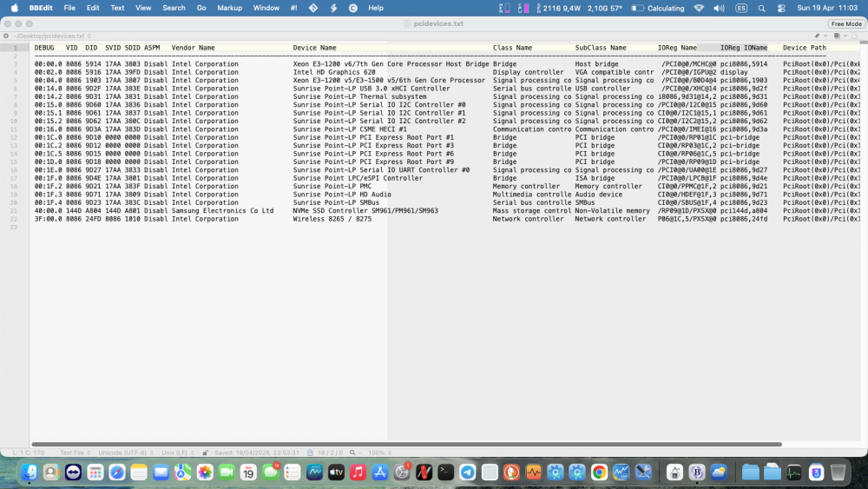Open the Scripts lightning bolt menu icon
Screen dimensions: 868x489
[x=333, y=8]
